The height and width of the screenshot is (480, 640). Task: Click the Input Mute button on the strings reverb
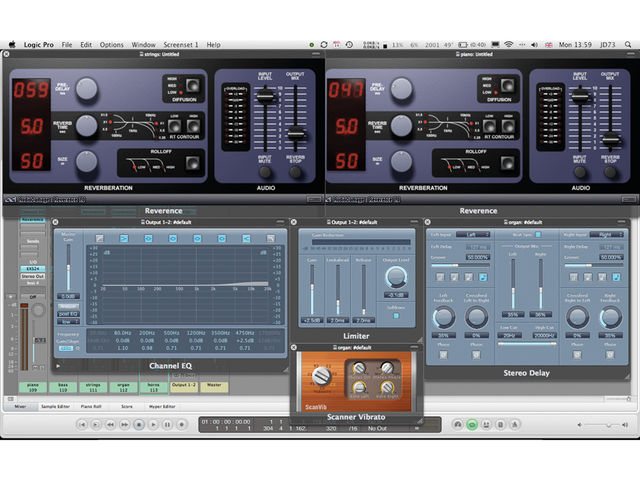(264, 172)
